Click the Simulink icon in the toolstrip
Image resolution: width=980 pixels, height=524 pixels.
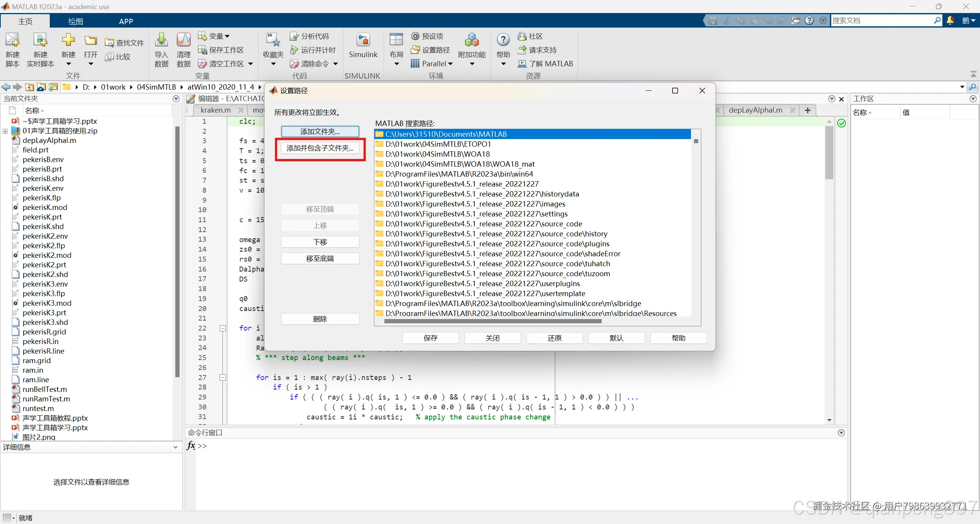pos(363,40)
